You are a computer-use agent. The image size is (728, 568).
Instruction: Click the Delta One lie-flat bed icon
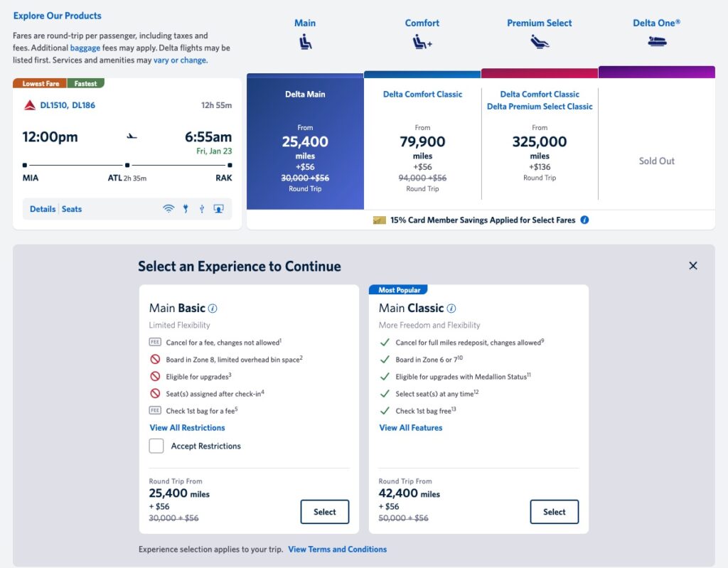tap(657, 42)
